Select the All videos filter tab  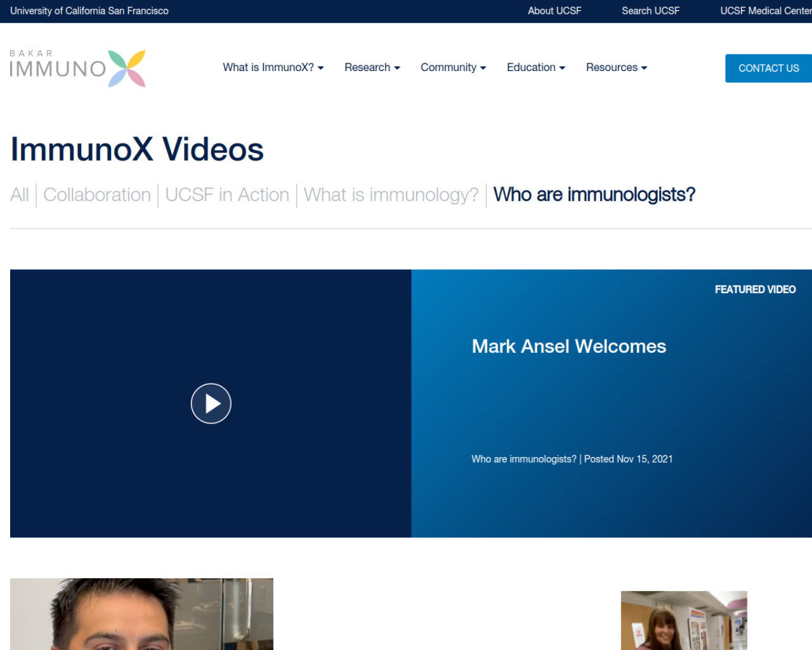click(20, 195)
